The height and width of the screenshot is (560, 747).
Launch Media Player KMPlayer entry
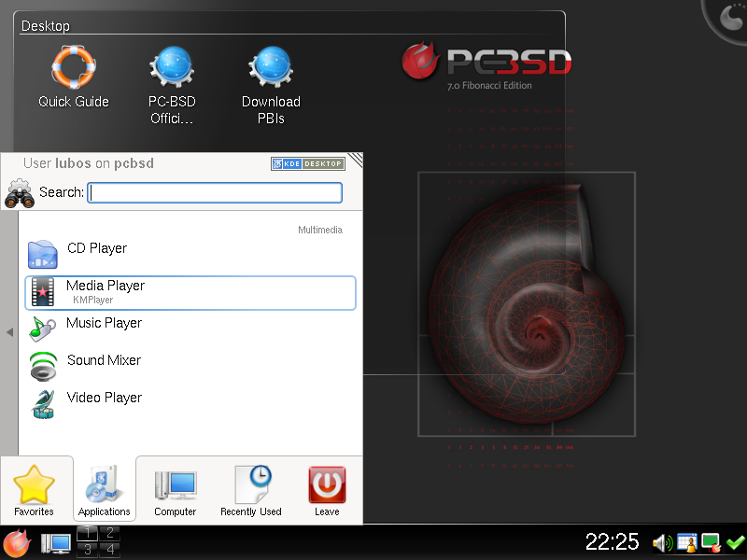(x=190, y=292)
